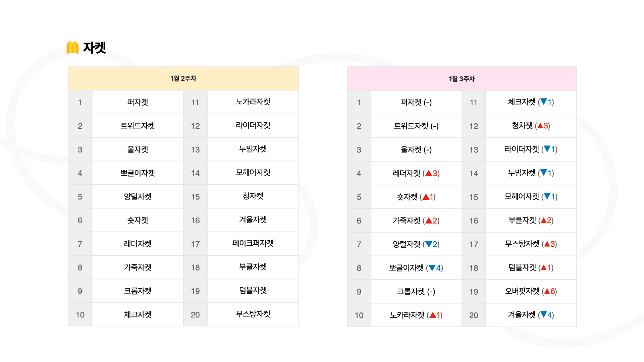Select 숏자켓 at rank 5 in 3주차
644x362 pixels.
coord(416,197)
